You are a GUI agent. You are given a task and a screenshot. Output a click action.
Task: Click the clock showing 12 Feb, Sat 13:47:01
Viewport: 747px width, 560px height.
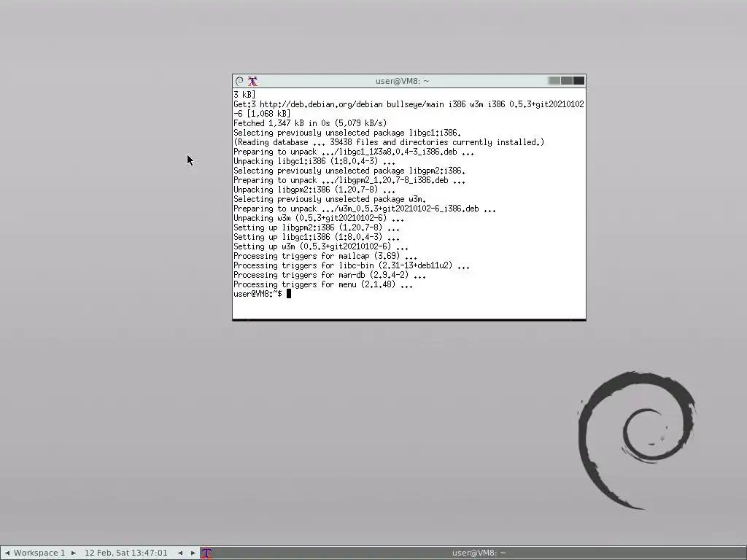coord(126,553)
